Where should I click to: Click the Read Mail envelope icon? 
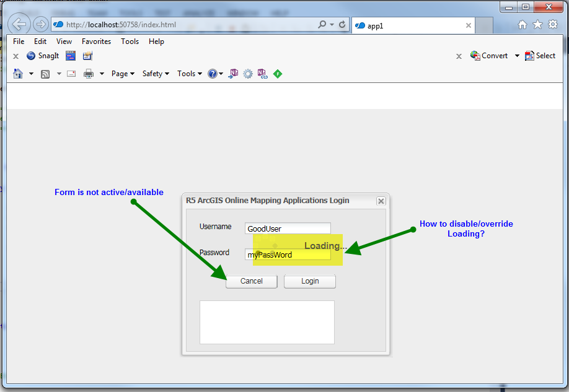(71, 74)
